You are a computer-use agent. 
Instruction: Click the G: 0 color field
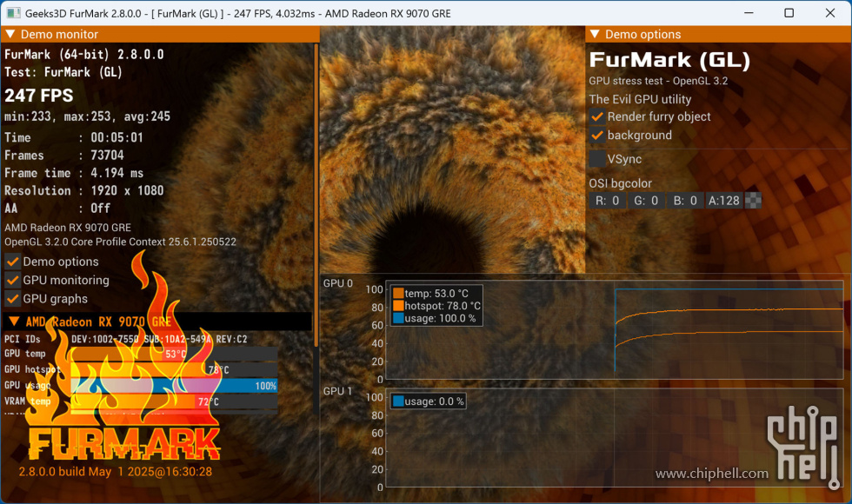click(x=646, y=201)
